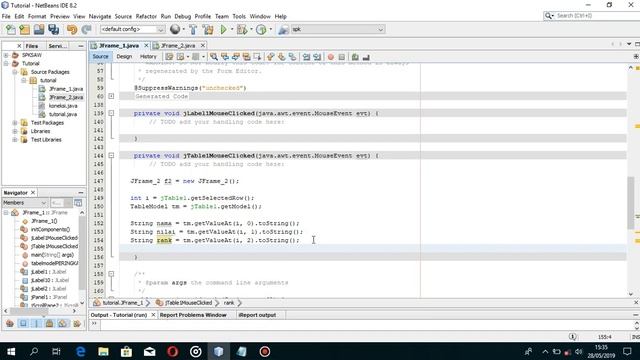Open the Debug menu
Viewport: 640px width, 360px height.
pyautogui.click(x=182, y=16)
